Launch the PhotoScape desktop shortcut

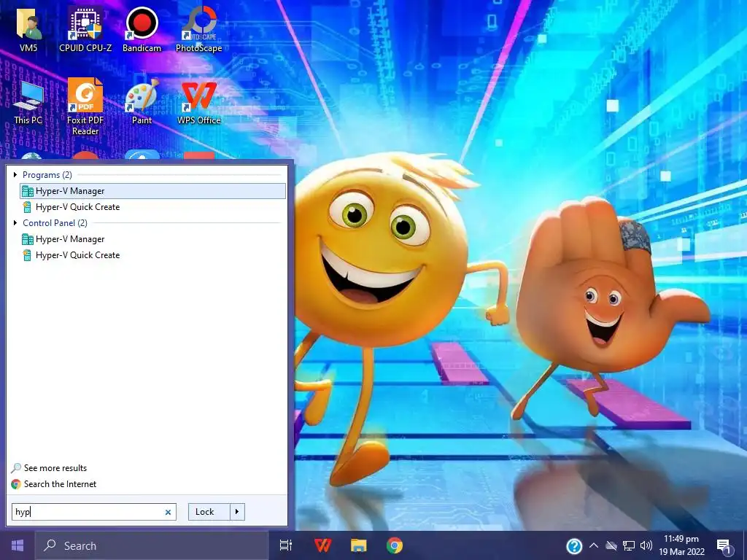point(198,28)
